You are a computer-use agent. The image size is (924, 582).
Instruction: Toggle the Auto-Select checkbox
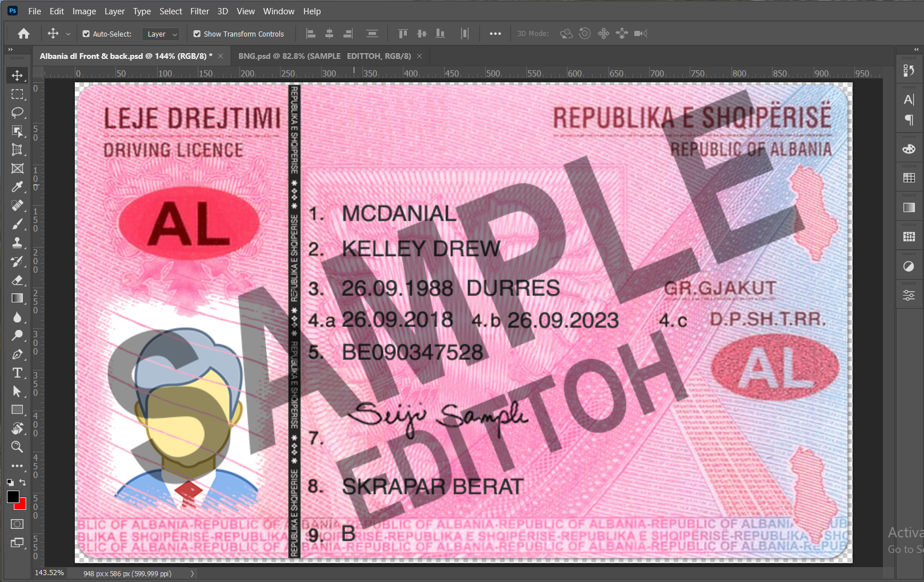point(86,34)
